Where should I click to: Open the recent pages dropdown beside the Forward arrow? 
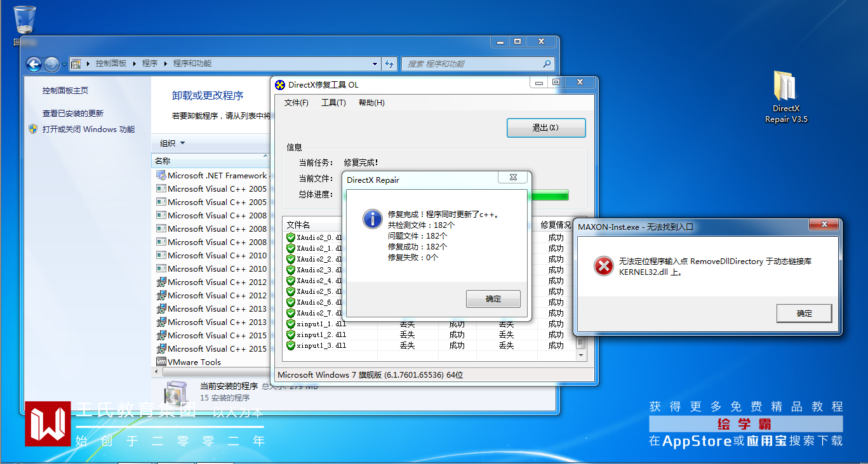point(63,64)
